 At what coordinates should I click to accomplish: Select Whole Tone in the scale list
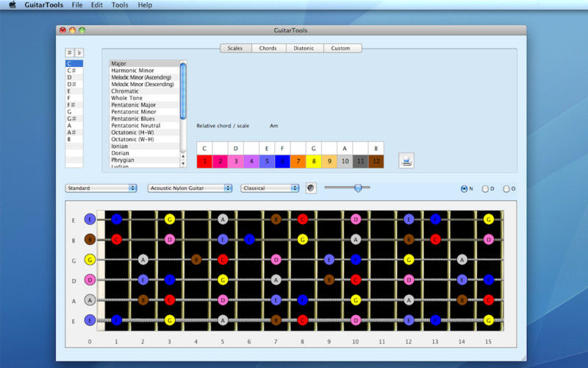145,98
